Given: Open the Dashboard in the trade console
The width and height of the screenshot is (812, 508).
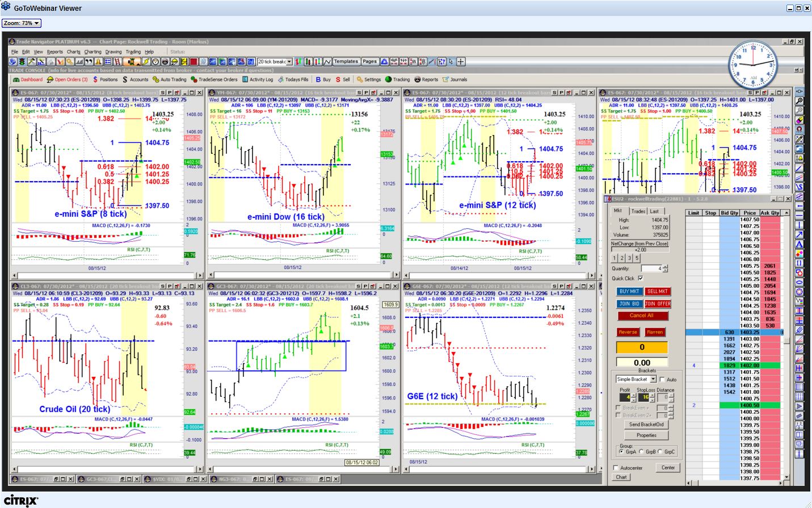Looking at the screenshot, I should (28, 79).
